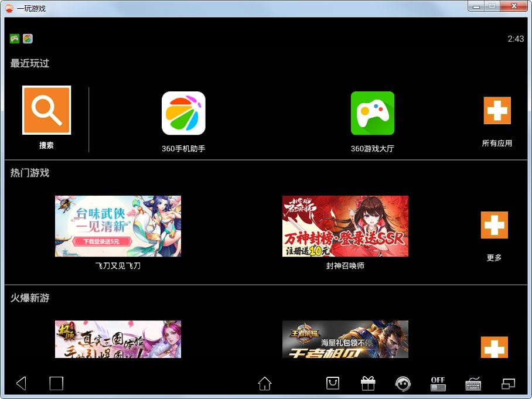Open the 飞刀又见飞刀 game banner
Screen dimensions: 532x399
tap(118, 226)
